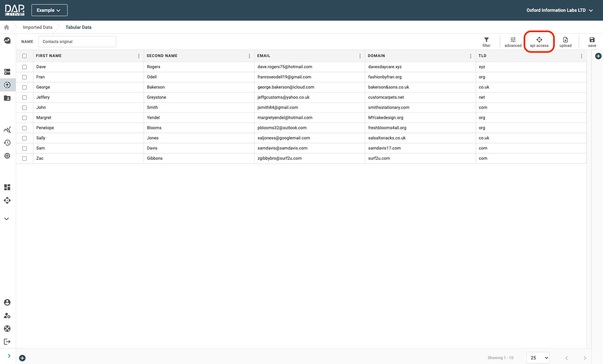Viewport: 603px width, 364px height.
Task: Click the Contacts original name field
Action: (77, 42)
